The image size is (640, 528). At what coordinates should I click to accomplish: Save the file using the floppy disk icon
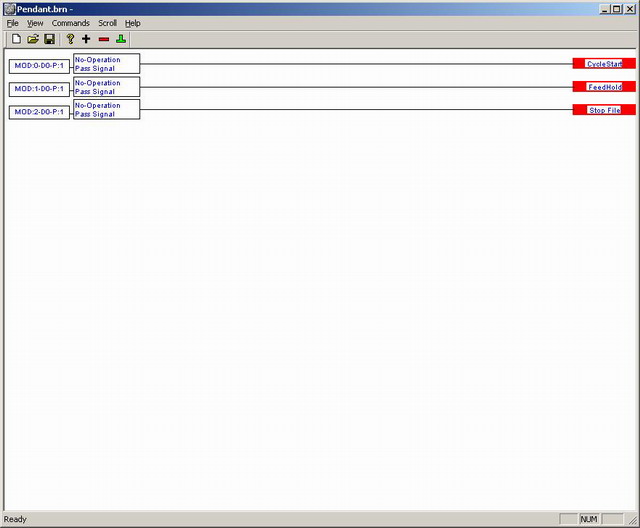pyautogui.click(x=49, y=39)
